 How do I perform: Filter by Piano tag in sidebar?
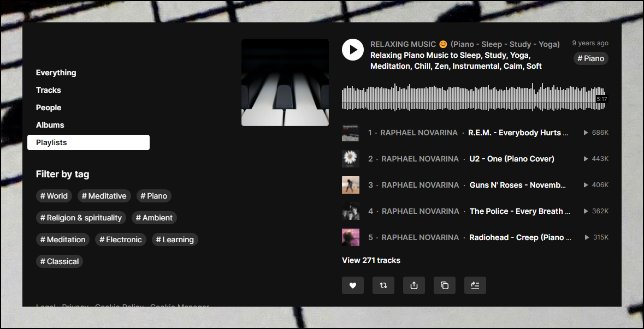pos(154,196)
